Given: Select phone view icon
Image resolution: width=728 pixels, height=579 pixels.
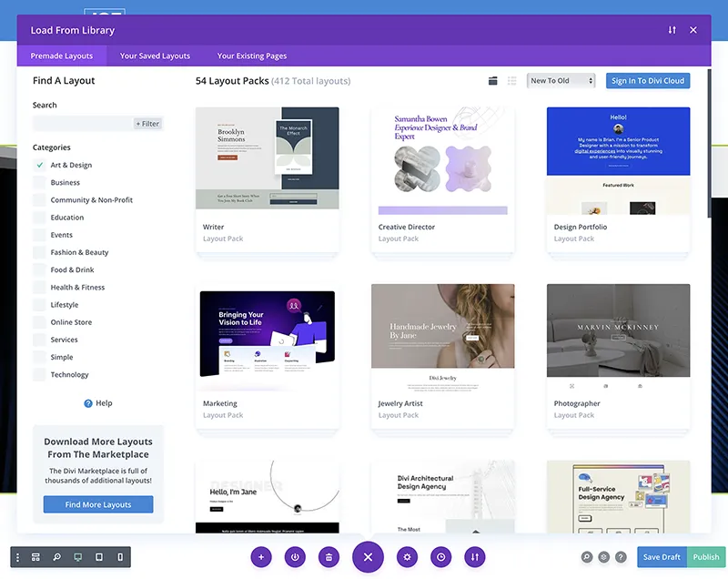Looking at the screenshot, I should point(120,557).
